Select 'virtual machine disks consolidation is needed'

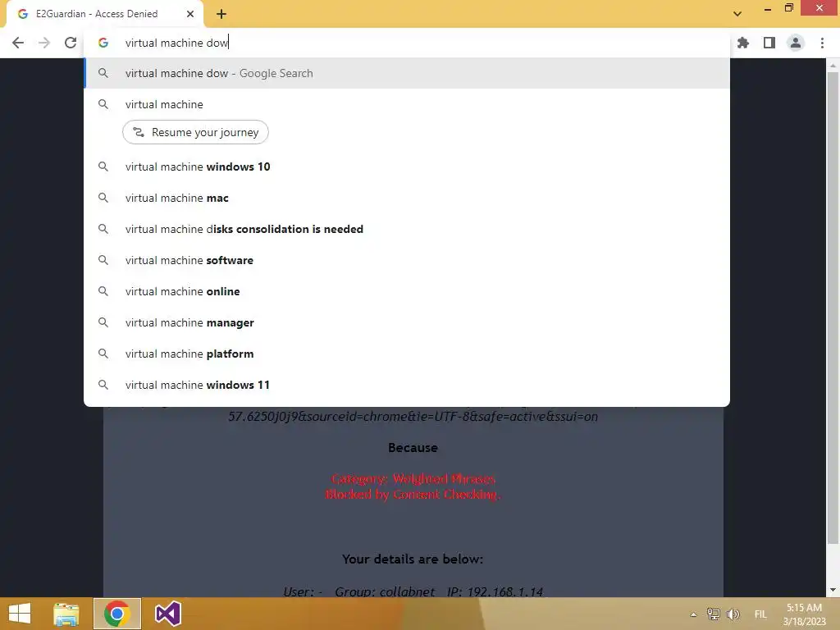tap(407, 230)
